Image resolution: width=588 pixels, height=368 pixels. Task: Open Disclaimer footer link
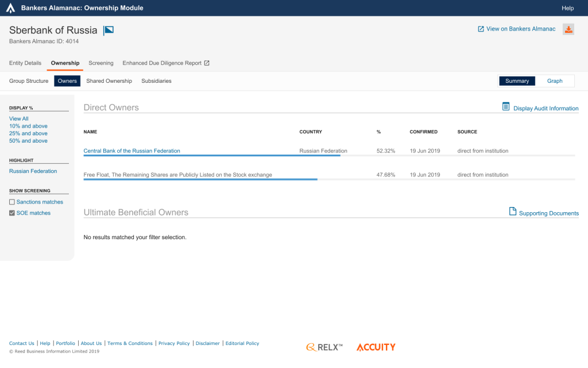coord(208,344)
